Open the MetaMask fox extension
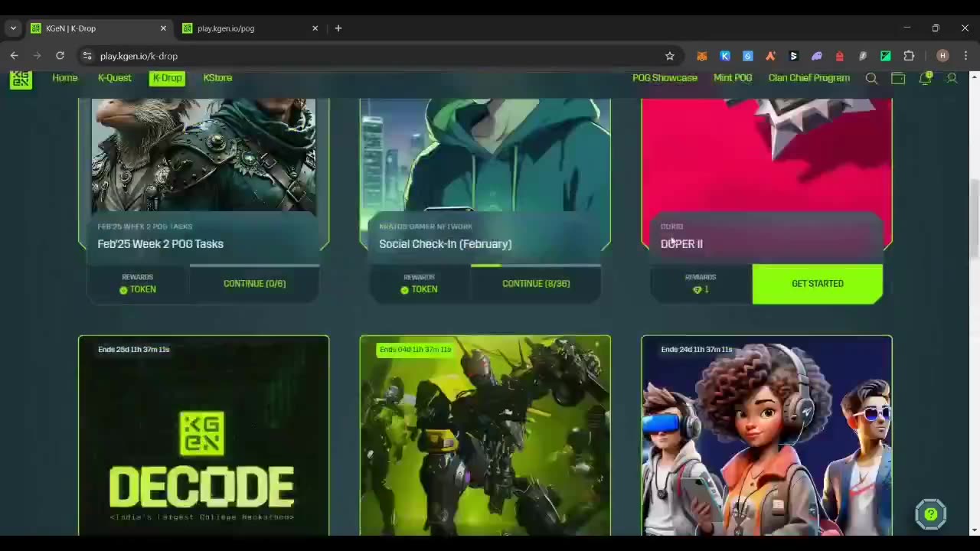The width and height of the screenshot is (980, 551). coord(702,56)
